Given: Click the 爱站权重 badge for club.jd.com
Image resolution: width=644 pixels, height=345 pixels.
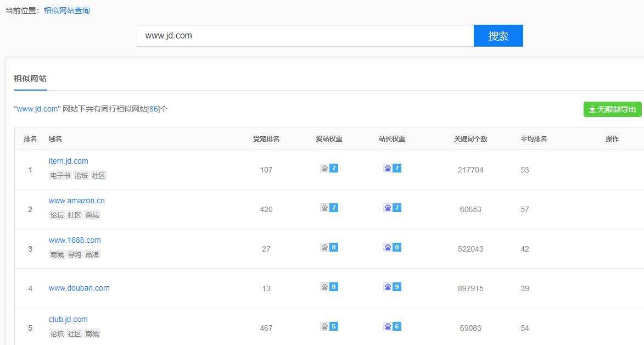Looking at the screenshot, I should pyautogui.click(x=329, y=326).
